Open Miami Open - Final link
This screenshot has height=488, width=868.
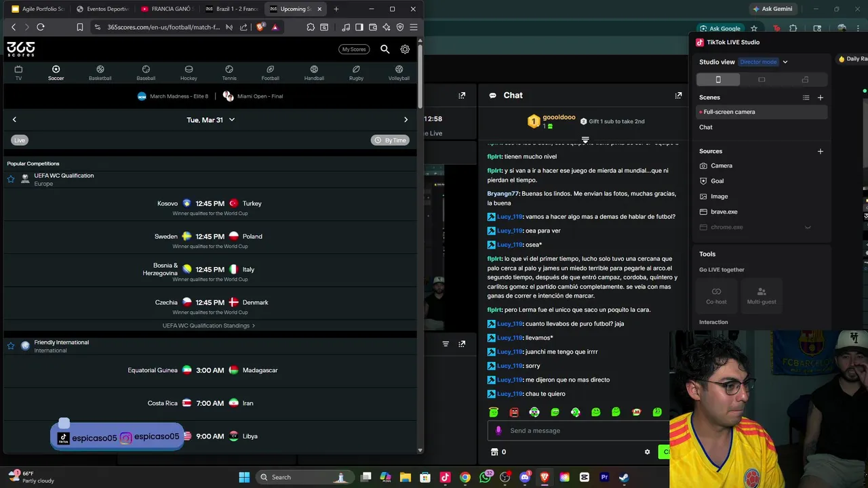tap(253, 96)
